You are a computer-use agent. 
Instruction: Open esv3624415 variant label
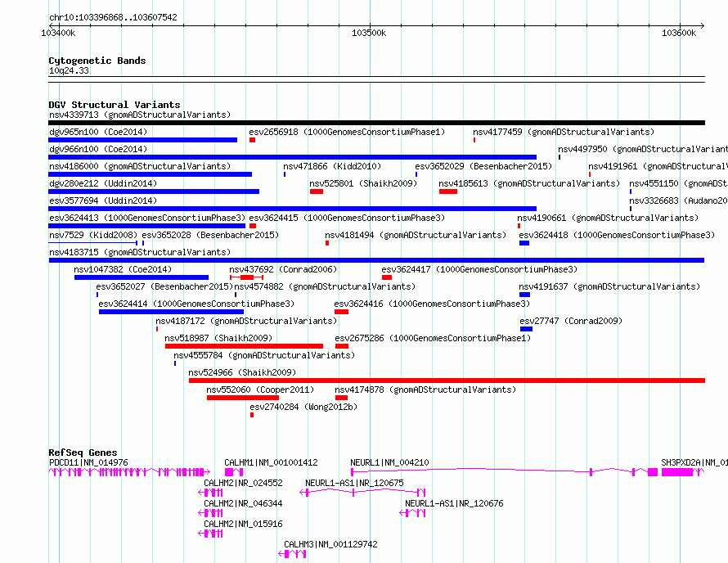point(347,218)
